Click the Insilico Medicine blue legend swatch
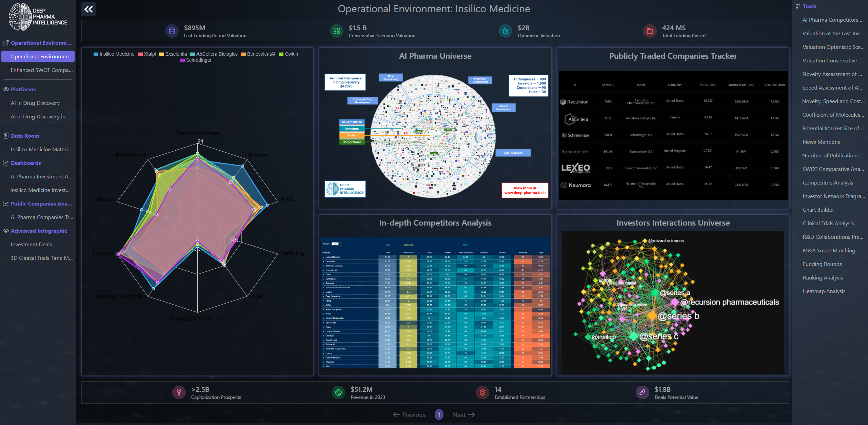Viewport: 868px width, 425px height. tap(96, 54)
